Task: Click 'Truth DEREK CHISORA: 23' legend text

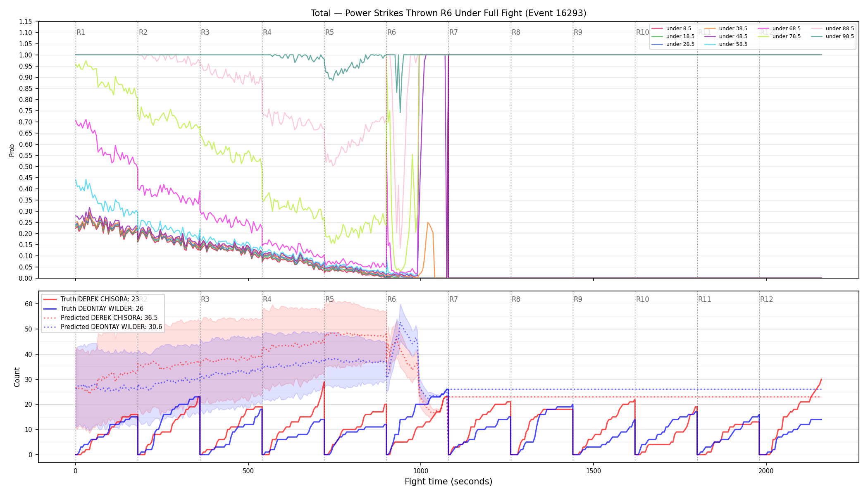Action: [x=100, y=299]
